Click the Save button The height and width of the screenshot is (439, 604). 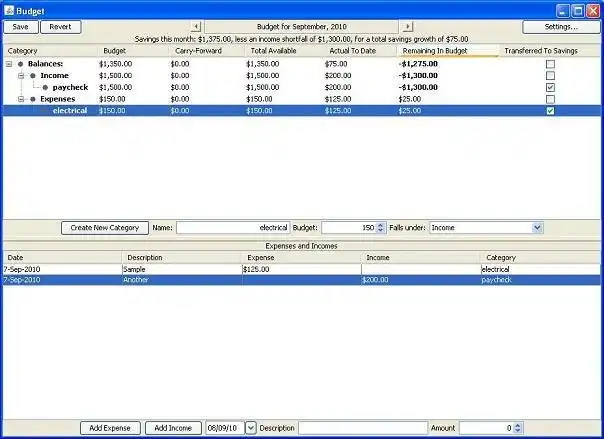(20, 27)
